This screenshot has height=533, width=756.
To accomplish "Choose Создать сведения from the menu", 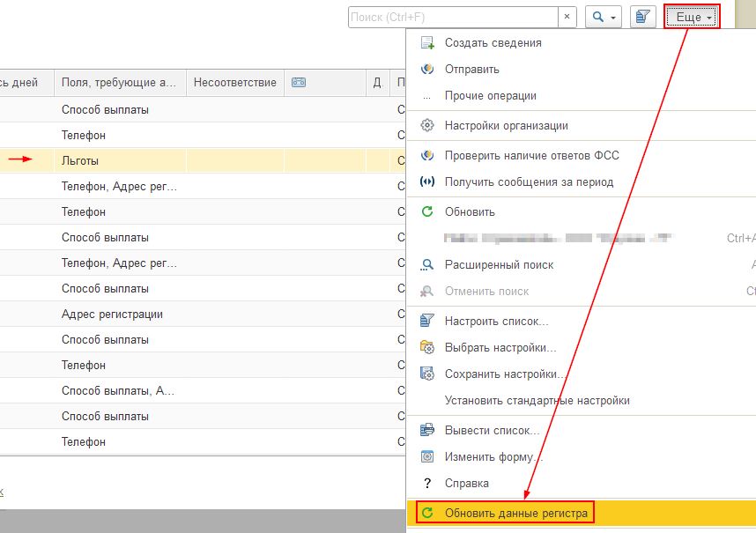I will [x=581, y=43].
